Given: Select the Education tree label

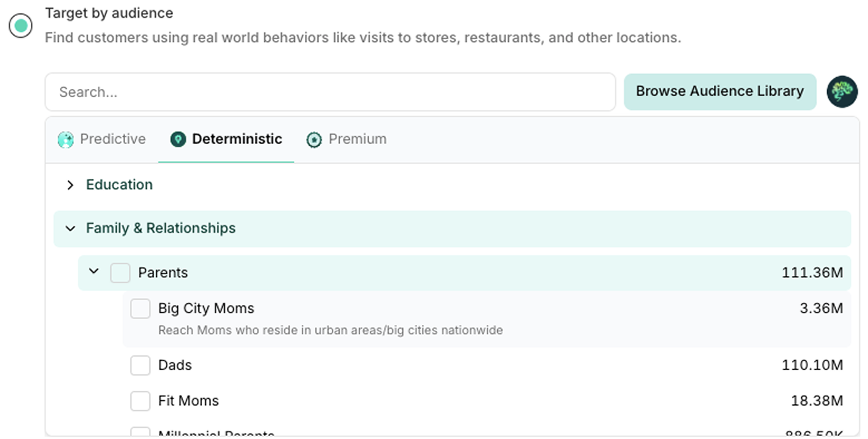Looking at the screenshot, I should [119, 184].
